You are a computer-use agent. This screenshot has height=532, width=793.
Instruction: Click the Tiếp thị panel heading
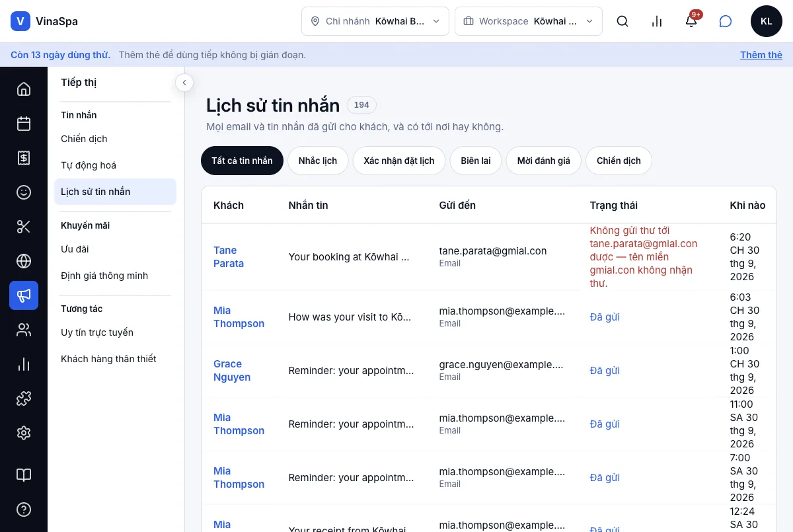[79, 83]
